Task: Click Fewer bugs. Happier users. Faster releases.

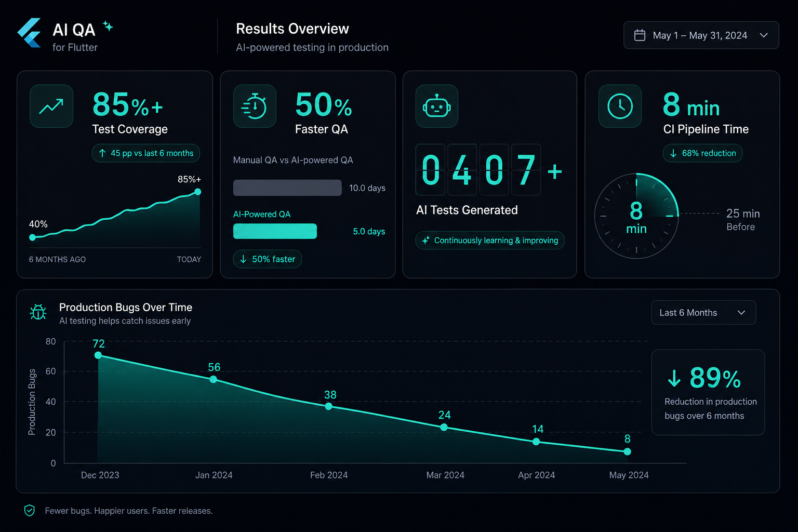Action: pyautogui.click(x=129, y=511)
